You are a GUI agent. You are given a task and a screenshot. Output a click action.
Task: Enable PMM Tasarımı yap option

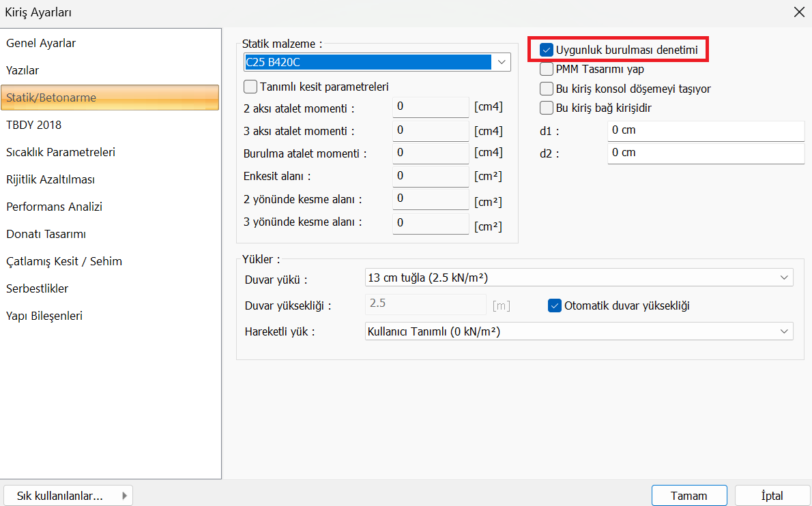pyautogui.click(x=547, y=69)
